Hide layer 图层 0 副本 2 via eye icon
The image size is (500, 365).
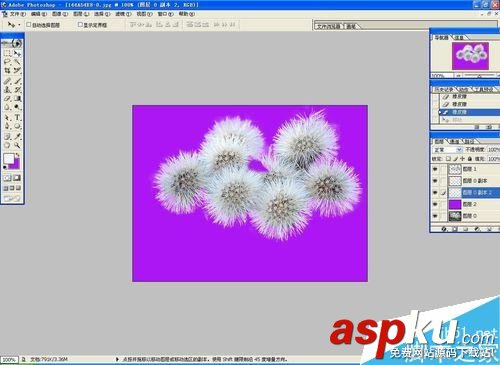click(x=435, y=193)
